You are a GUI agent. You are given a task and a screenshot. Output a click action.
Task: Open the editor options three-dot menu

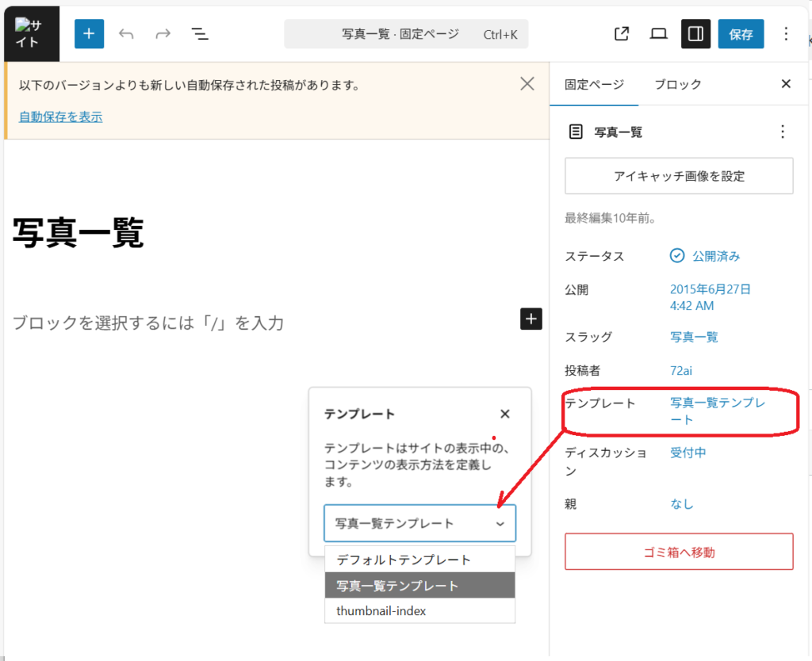point(786,34)
